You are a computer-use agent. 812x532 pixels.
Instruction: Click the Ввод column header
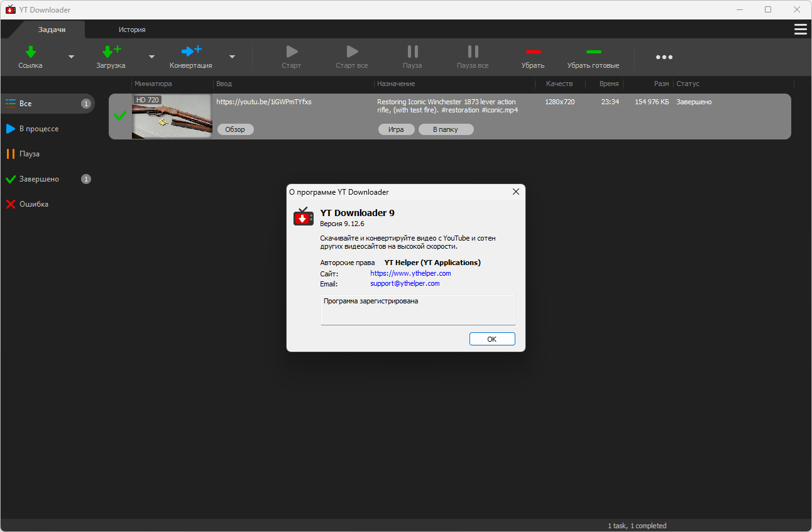coord(224,84)
